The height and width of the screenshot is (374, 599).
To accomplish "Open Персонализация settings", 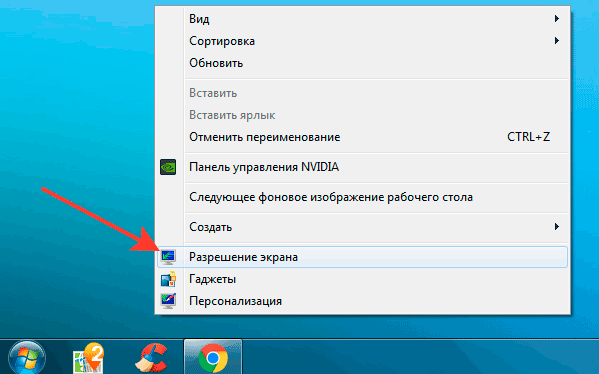I will pos(362,301).
